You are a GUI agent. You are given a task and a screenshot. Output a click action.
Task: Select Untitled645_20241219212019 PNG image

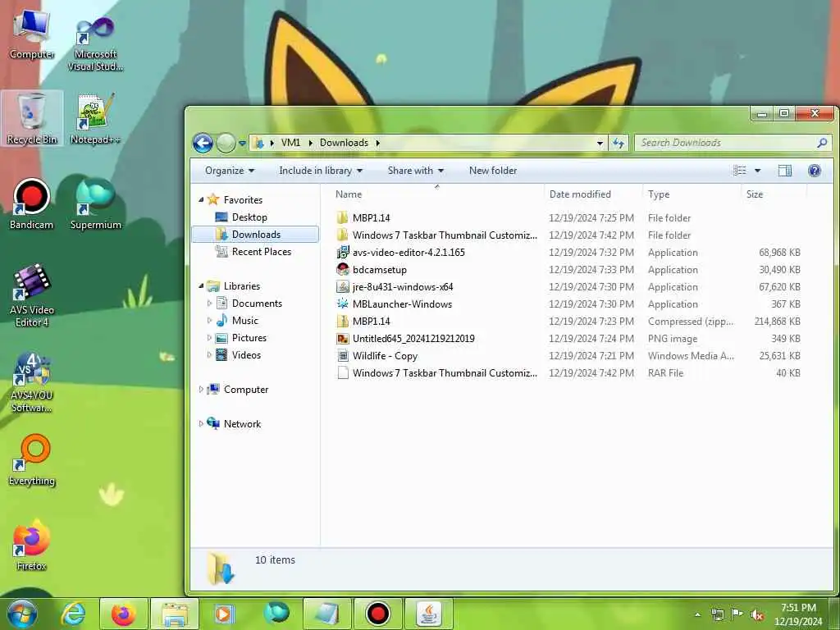(x=413, y=339)
